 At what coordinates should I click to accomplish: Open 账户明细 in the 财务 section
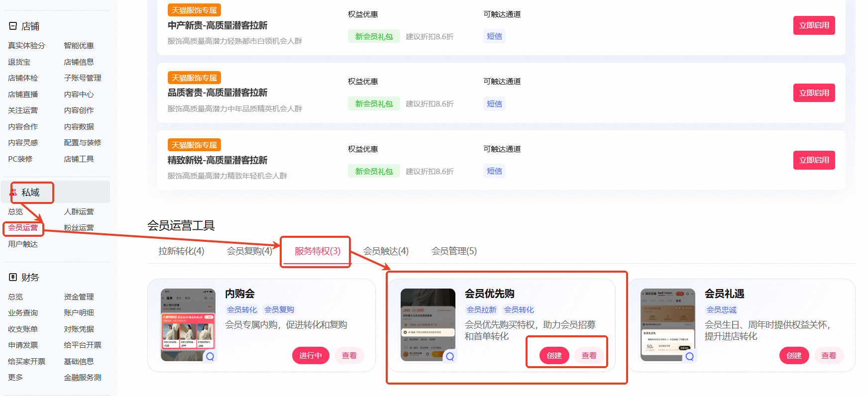79,312
